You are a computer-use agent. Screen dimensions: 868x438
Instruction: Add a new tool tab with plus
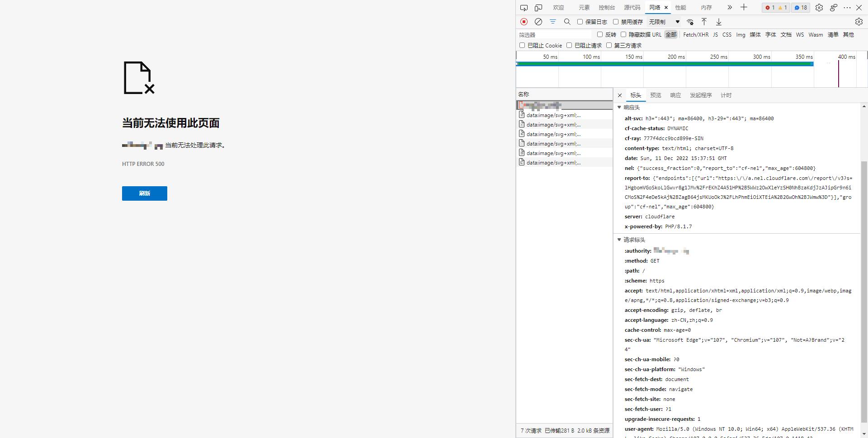pyautogui.click(x=744, y=8)
